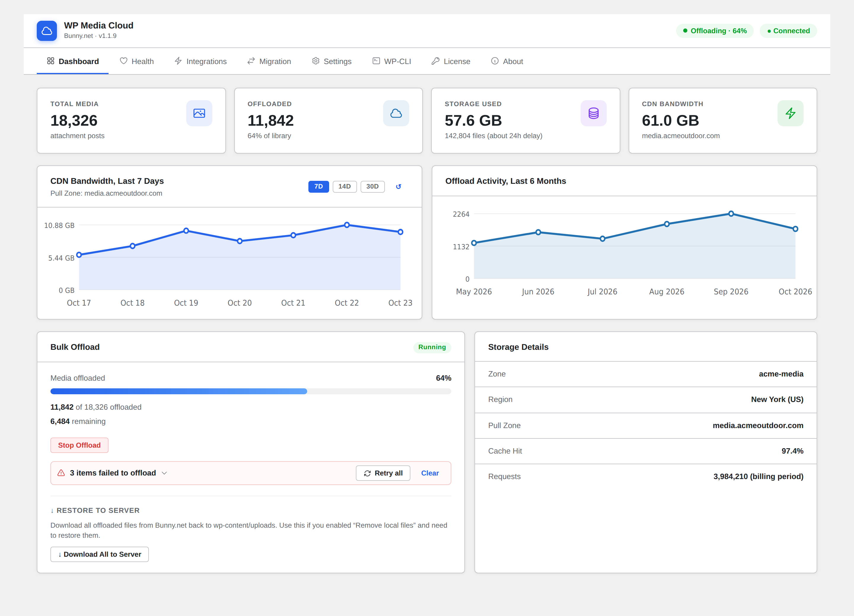Open the Integrations tab
This screenshot has width=854, height=616.
tap(201, 61)
